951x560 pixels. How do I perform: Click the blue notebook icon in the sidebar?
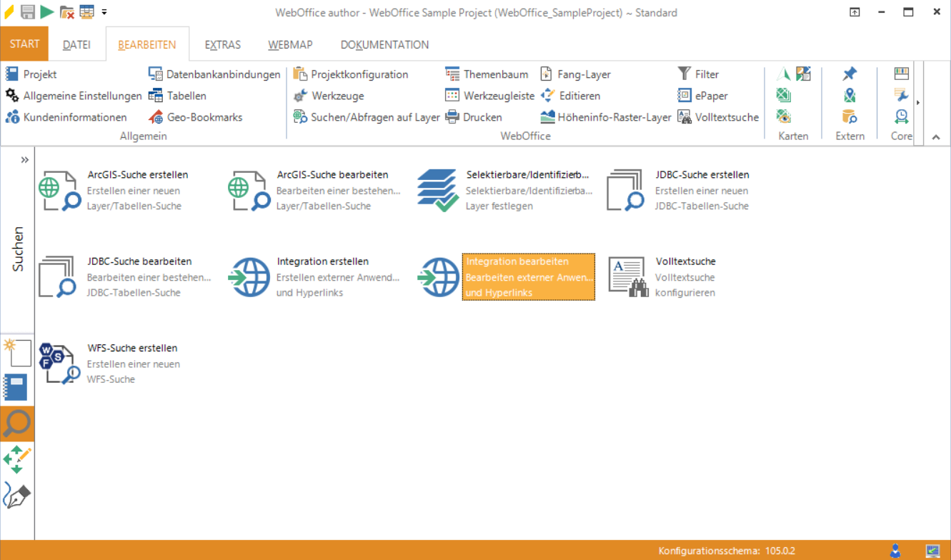(16, 388)
